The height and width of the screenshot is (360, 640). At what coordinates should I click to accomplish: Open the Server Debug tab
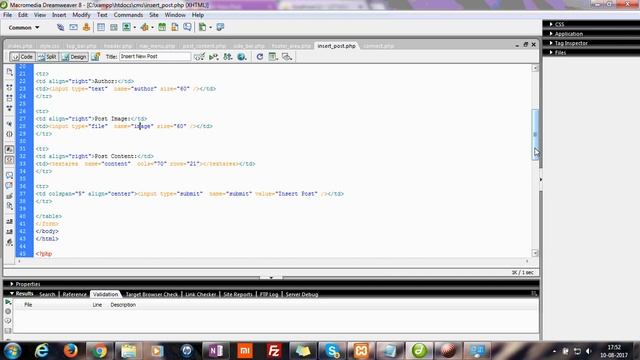[302, 294]
